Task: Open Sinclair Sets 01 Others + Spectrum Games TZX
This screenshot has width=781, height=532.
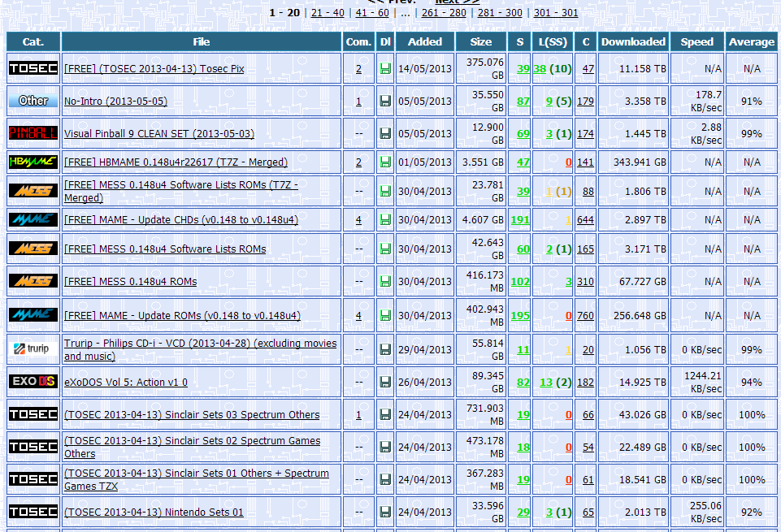Action: [x=196, y=479]
